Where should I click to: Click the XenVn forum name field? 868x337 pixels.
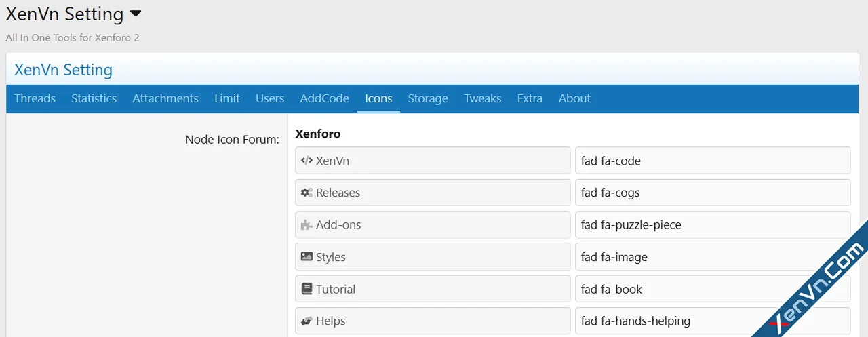(433, 161)
